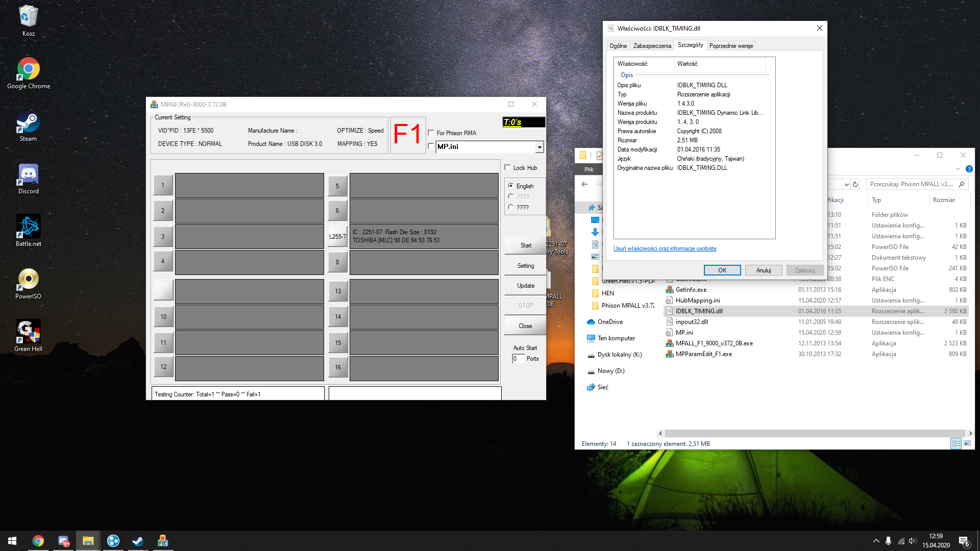Select the English language radio button
Screen dimensions: 980x551
pos(510,186)
